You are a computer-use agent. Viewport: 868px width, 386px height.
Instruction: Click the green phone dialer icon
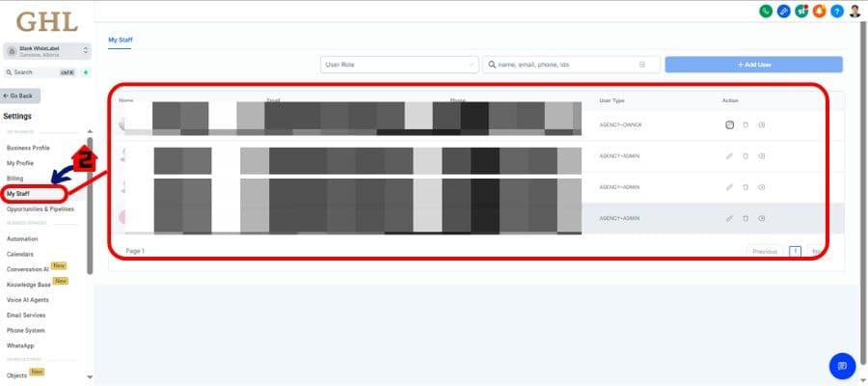(x=766, y=11)
